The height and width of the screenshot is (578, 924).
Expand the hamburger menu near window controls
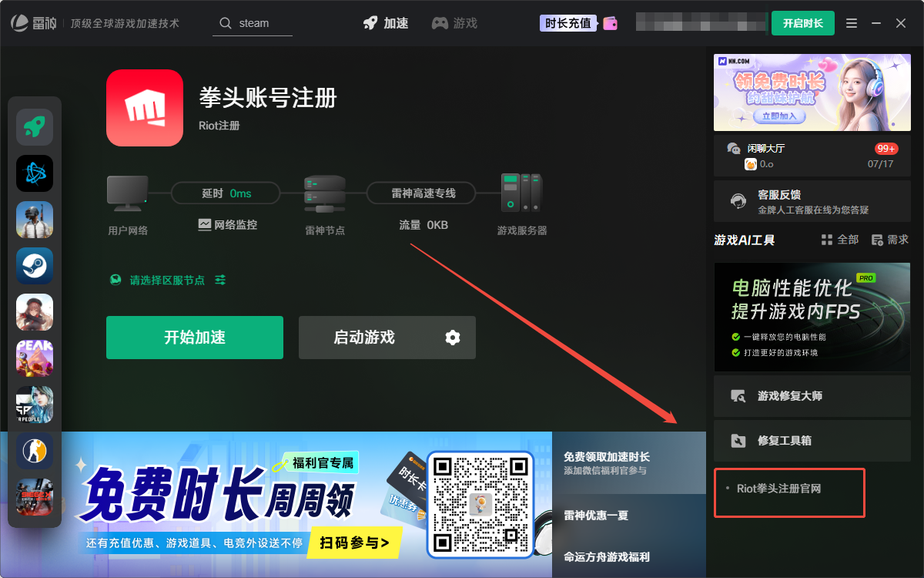852,23
